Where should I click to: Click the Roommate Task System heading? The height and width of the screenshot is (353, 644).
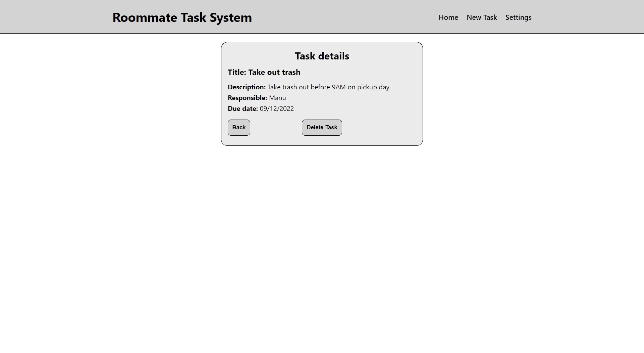[182, 17]
